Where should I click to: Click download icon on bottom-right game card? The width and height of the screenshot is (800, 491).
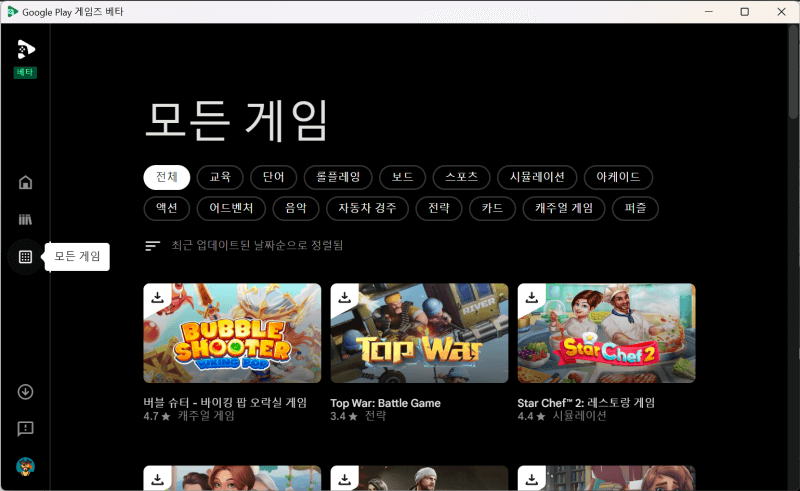tap(532, 479)
